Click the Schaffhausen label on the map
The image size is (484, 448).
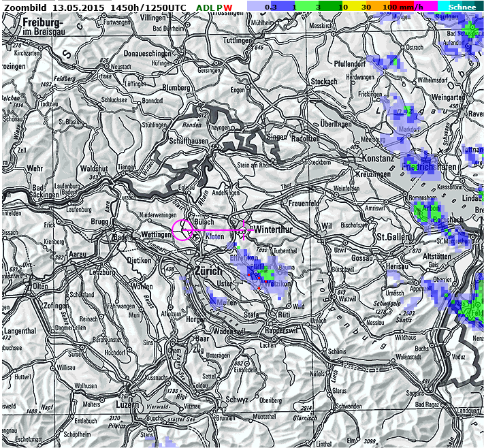189,141
